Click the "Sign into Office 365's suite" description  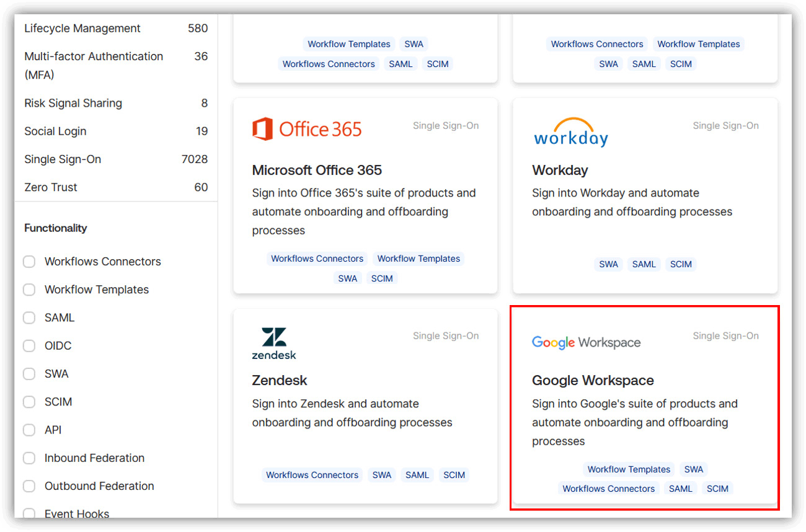point(364,211)
